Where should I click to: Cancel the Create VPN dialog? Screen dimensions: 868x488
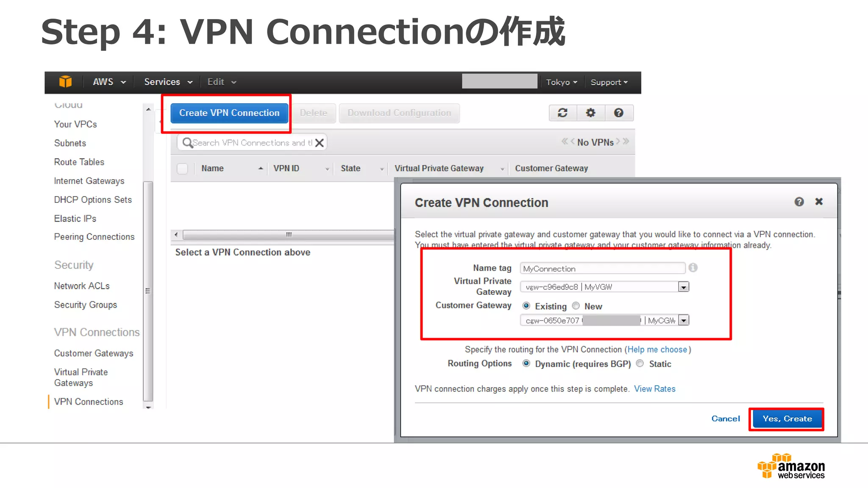726,419
